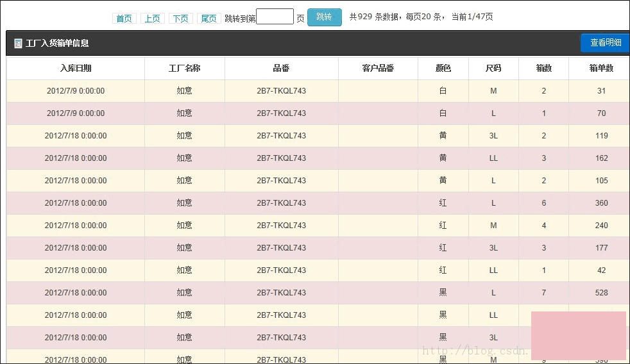Click size LL cell in the 162 row
The image size is (630, 364).
click(493, 158)
